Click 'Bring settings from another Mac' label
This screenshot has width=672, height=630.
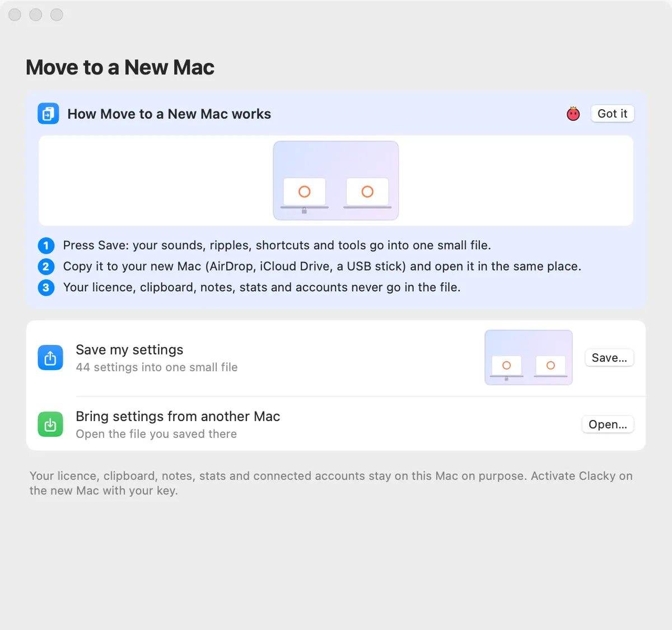178,417
